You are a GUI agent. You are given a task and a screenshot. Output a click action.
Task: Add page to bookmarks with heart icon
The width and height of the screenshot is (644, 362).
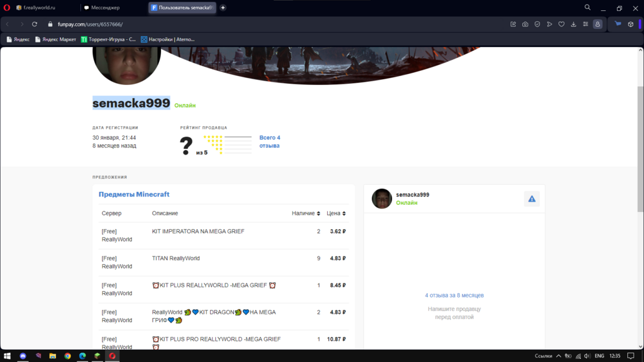[562, 24]
